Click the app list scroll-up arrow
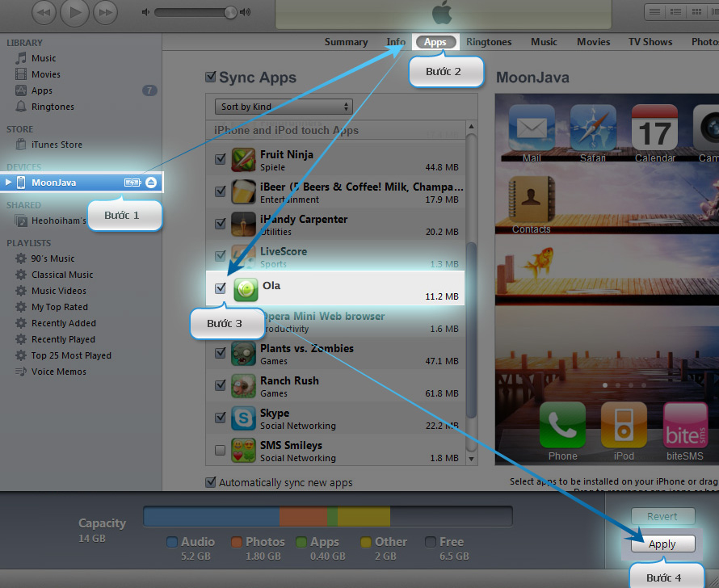 (471, 127)
